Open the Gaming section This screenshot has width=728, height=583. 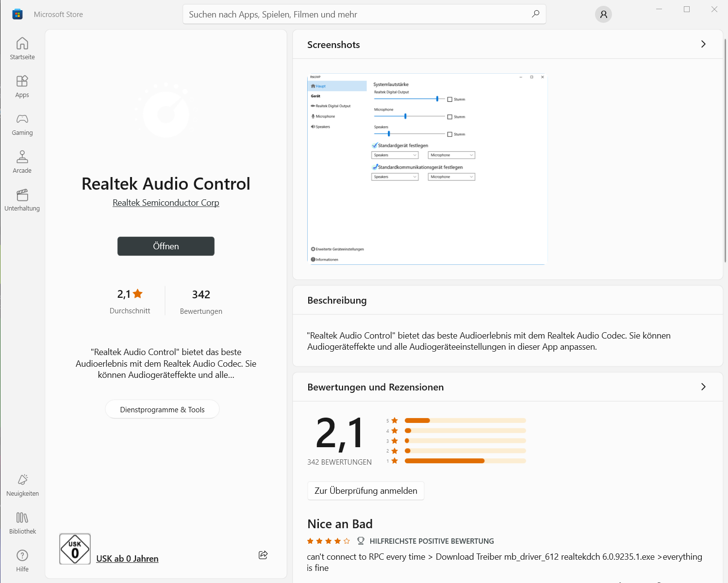pos(22,124)
